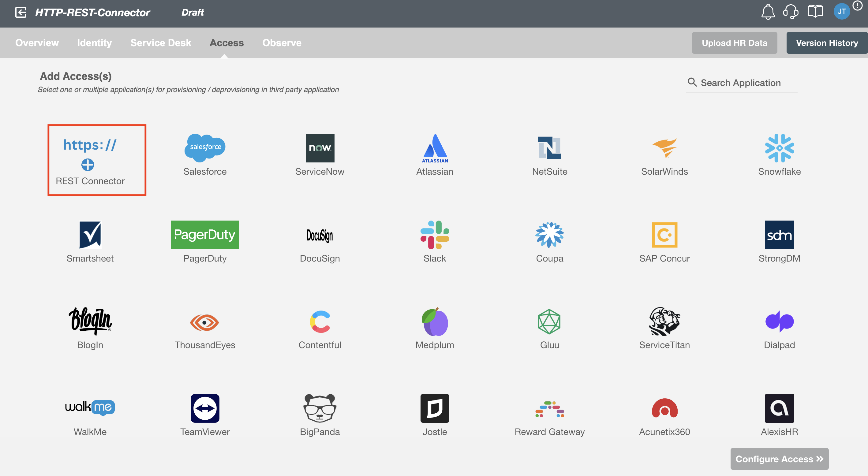Select the Coupa application
The image size is (868, 476).
tap(550, 242)
